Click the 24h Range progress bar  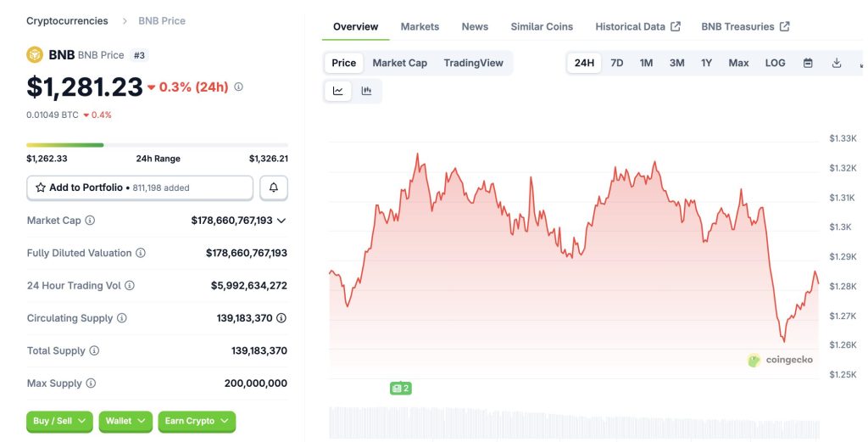pos(157,145)
